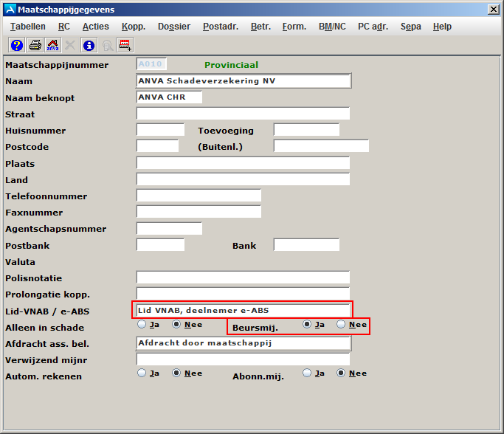Click the printer icon in toolbar

35,45
